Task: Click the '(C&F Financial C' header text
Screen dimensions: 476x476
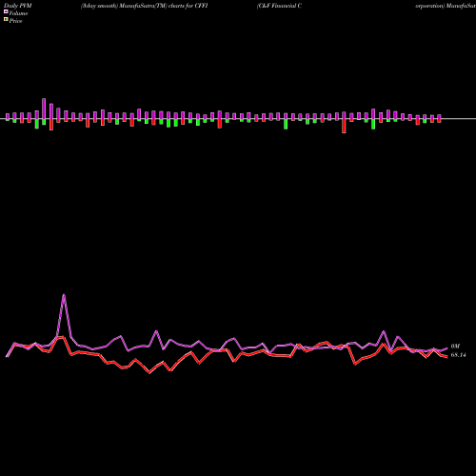Action: pos(279,6)
